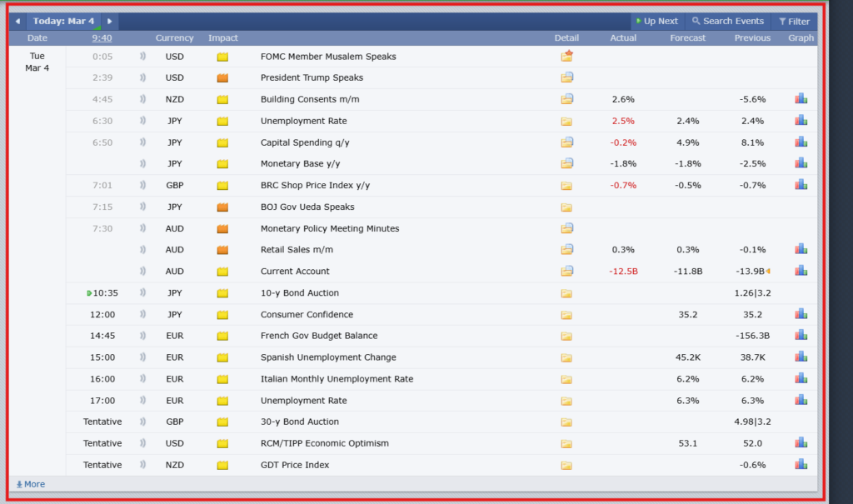Show the Spanish Unemployment Change graph

tap(801, 357)
